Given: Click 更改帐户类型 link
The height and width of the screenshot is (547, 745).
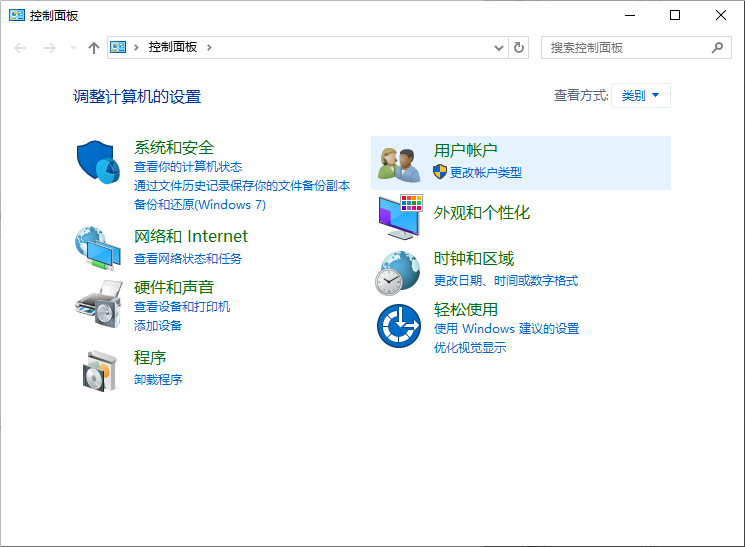Looking at the screenshot, I should pyautogui.click(x=486, y=173).
